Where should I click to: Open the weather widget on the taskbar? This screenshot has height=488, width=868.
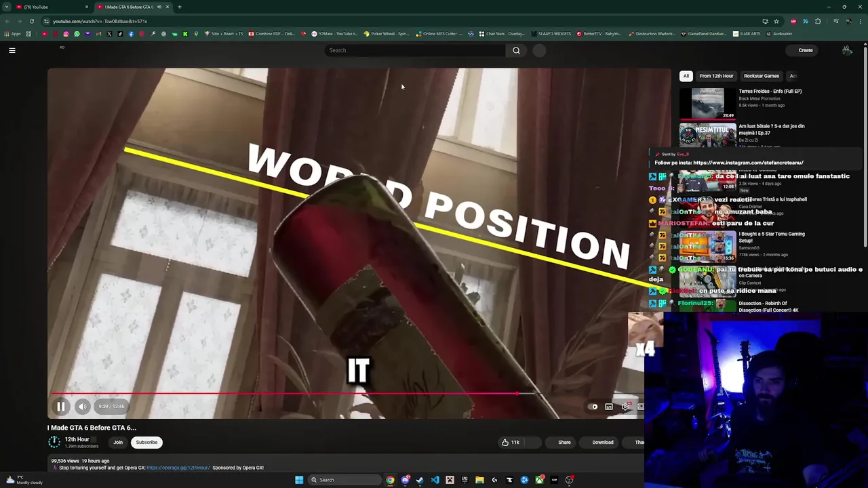[24, 480]
